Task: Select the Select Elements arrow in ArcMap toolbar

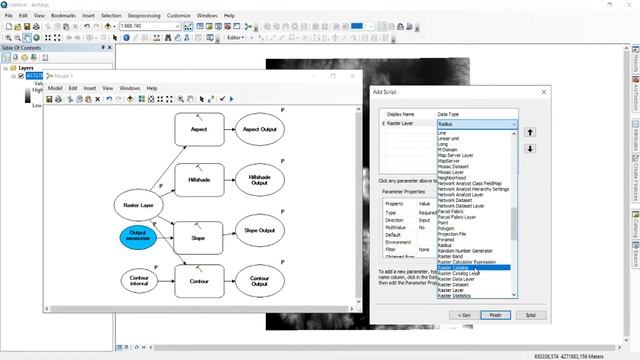Action: pyautogui.click(x=115, y=38)
